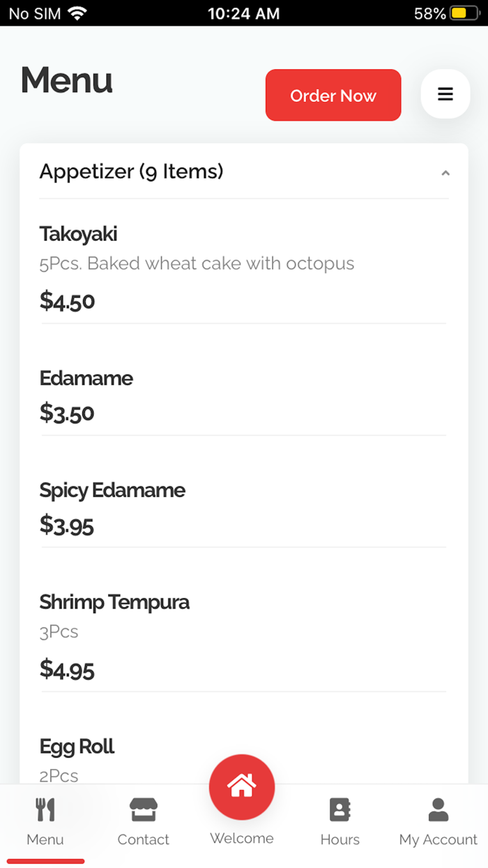Select the Takoyaki menu item
The image size is (488, 868).
point(78,234)
